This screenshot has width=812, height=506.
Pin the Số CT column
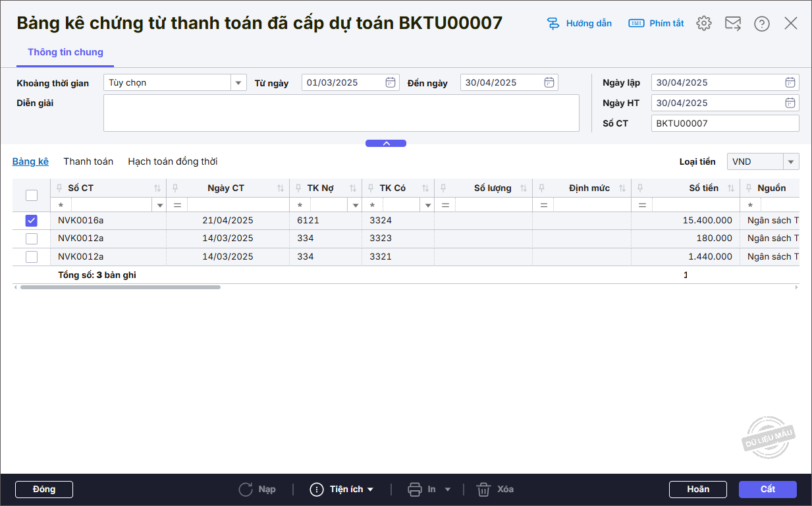pyautogui.click(x=60, y=188)
